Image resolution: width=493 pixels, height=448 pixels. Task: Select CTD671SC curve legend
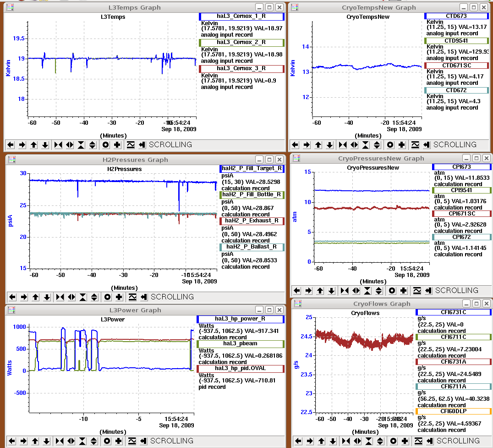click(x=456, y=66)
